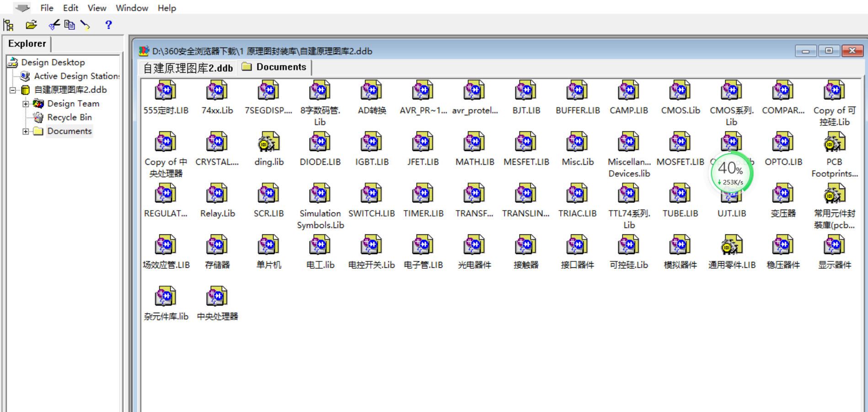Select the 自建原理图库2.ddb tree item

click(x=70, y=90)
